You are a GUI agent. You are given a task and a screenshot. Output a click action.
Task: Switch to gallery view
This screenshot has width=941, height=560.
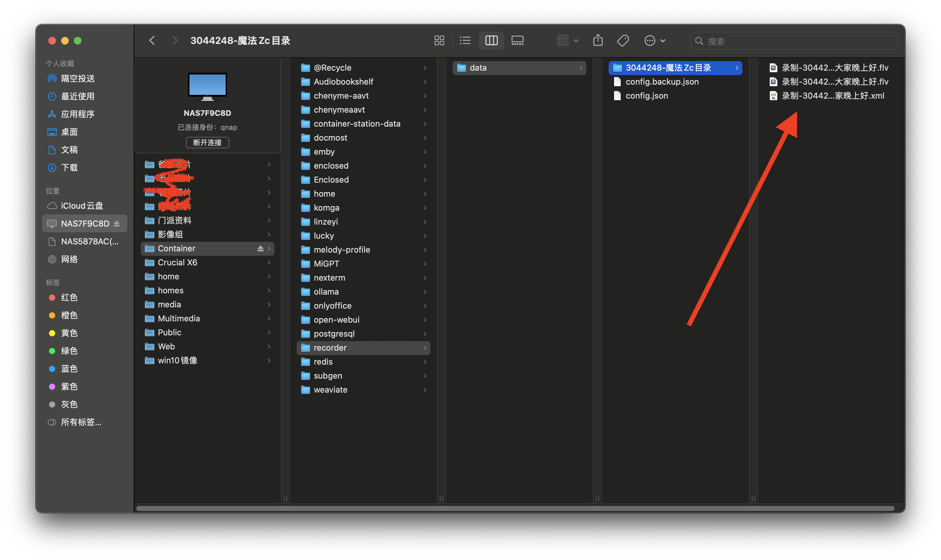coord(517,40)
